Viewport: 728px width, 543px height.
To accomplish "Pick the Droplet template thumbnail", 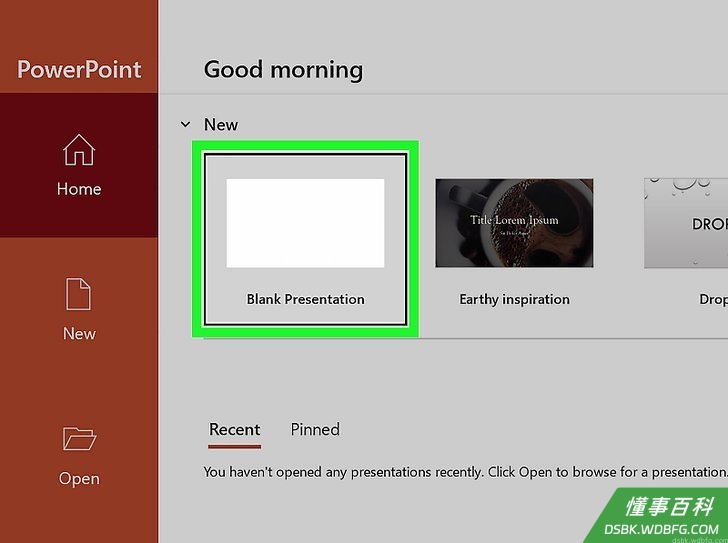I will click(686, 223).
